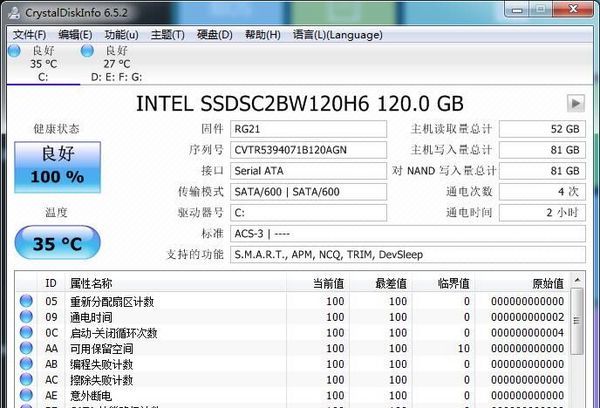Viewport: 600px width, 408px height.
Task: Click the standard field ACS-3 | ----
Action: (x=408, y=233)
